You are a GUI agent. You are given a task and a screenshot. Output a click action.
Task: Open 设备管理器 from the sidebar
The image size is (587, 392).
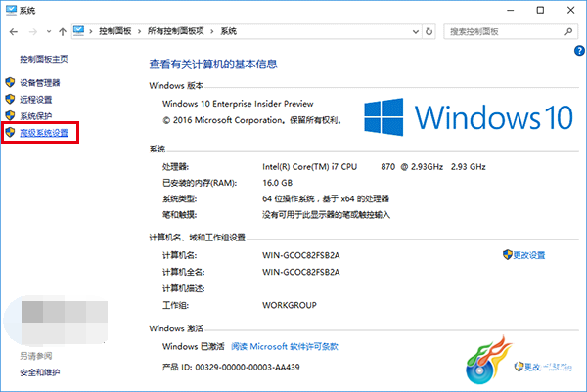[40, 83]
